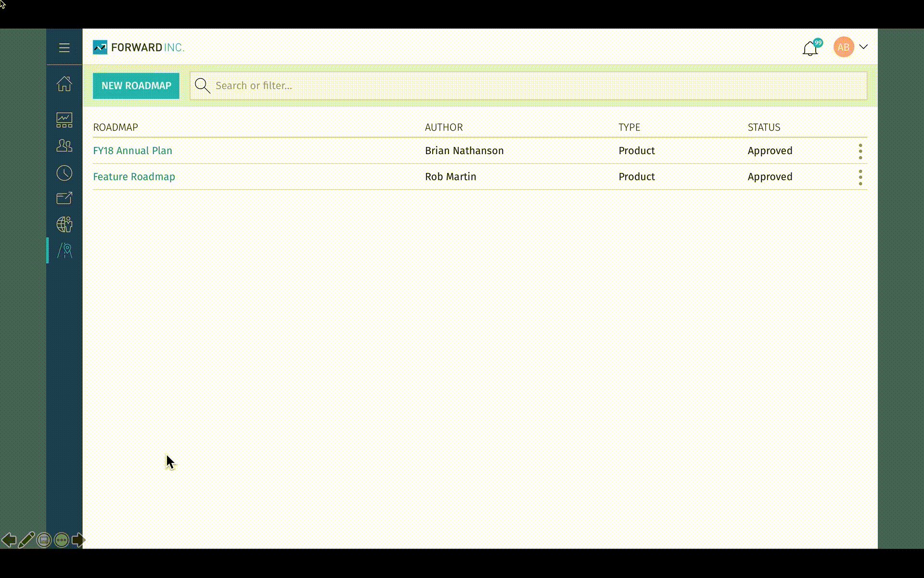Click the AB user avatar

point(843,47)
